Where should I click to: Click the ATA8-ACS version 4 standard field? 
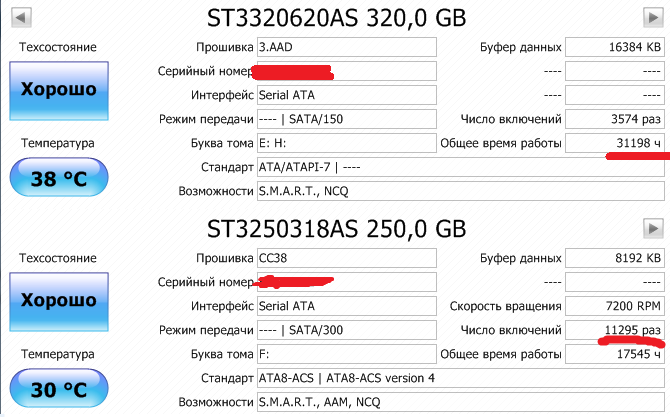(461, 378)
